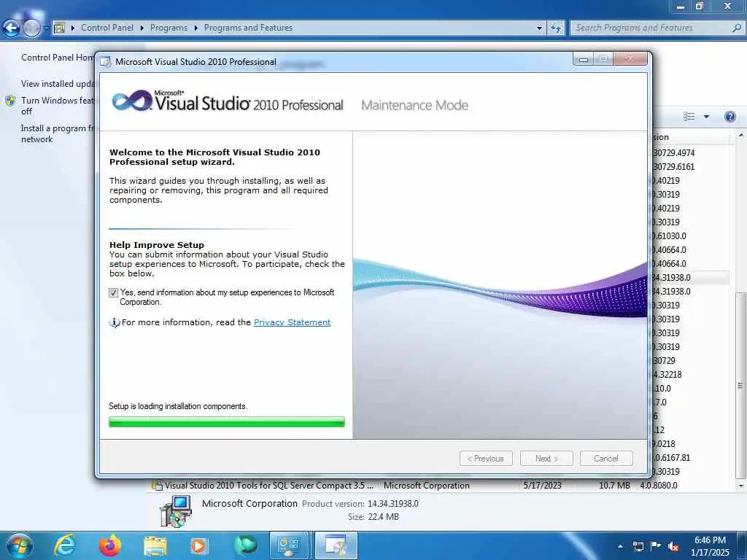The width and height of the screenshot is (747, 560).
Task: Open Install a program from the network
Action: coord(58,134)
